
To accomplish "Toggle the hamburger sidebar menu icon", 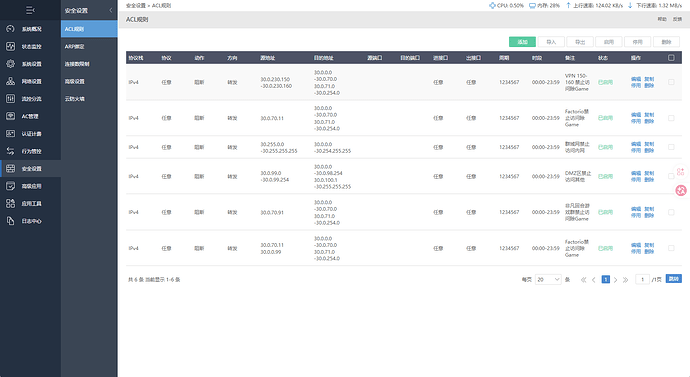I will pos(30,10).
